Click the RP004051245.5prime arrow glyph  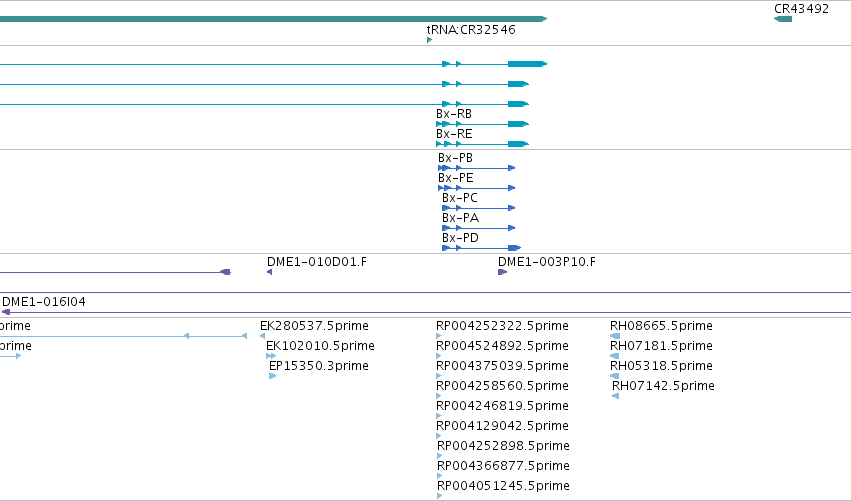[x=440, y=496]
